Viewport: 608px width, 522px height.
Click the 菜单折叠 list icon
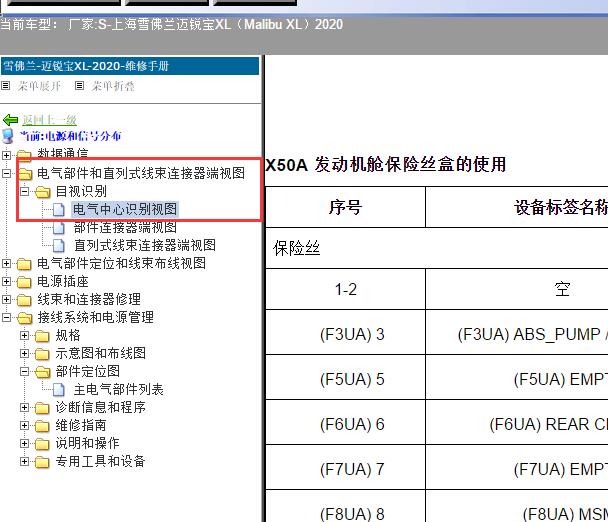tap(79, 85)
